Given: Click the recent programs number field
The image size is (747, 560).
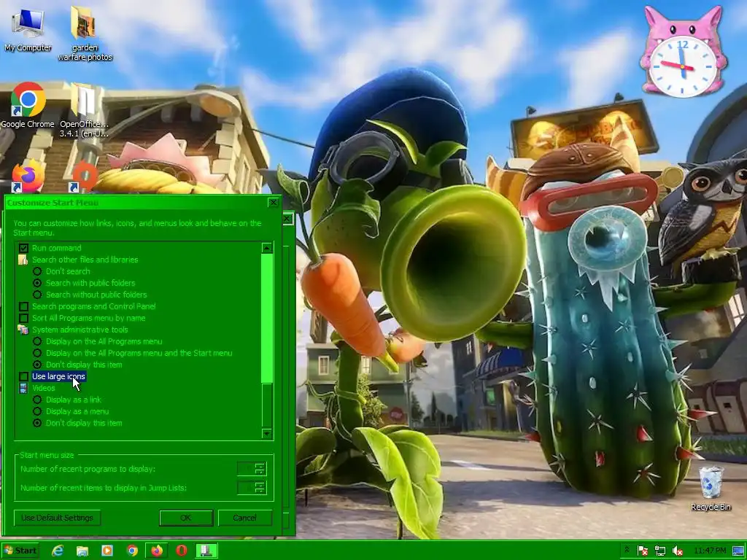Looking at the screenshot, I should [246, 469].
